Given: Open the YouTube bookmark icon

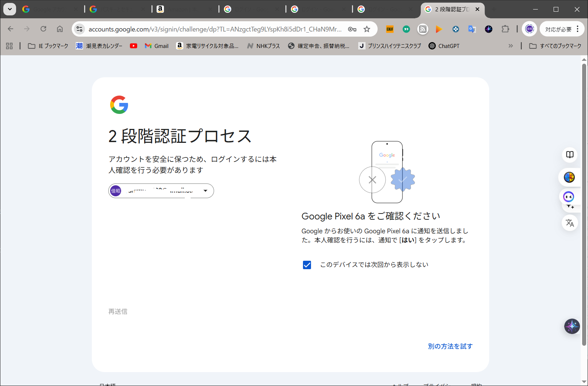Looking at the screenshot, I should coord(134,46).
